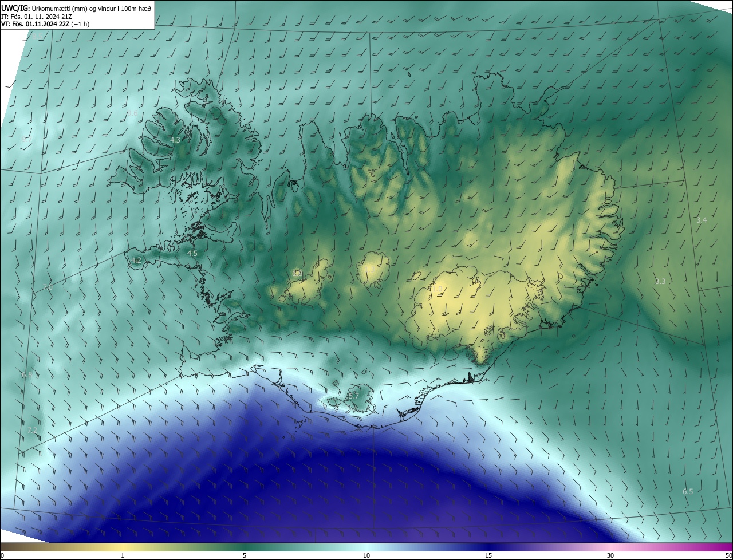Click the 'IT: Fös. 01. 11. 2024 21Z' line
The image size is (733, 560).
(x=36, y=16)
